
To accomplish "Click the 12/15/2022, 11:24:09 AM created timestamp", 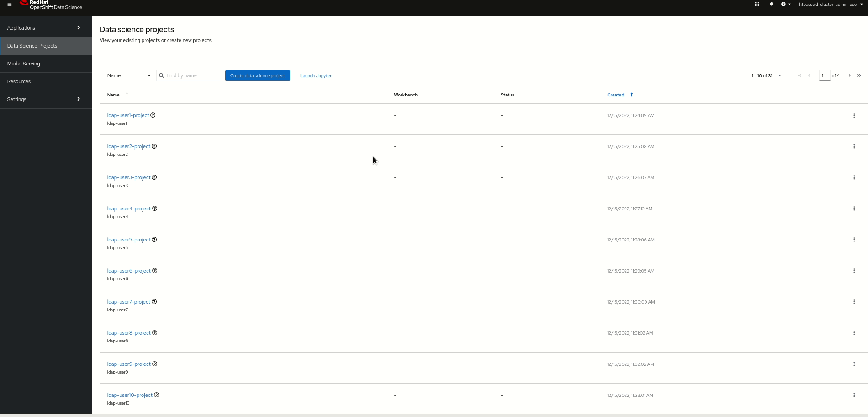I will (631, 116).
